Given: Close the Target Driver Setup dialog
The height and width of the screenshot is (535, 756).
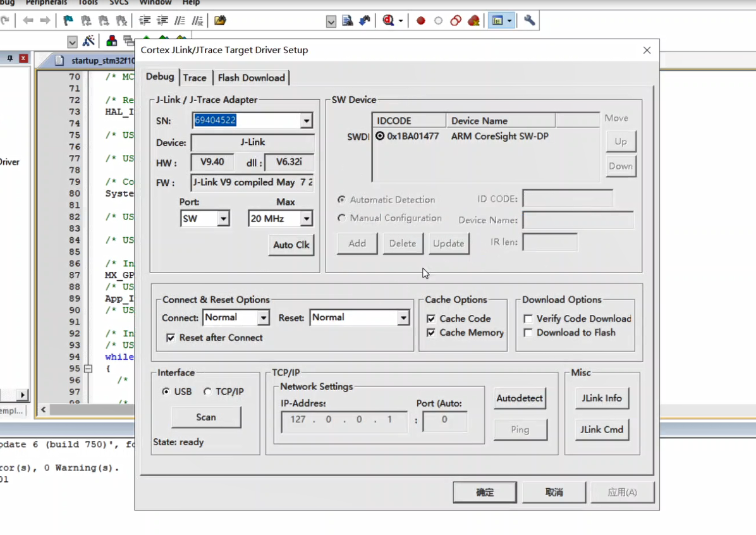Looking at the screenshot, I should [647, 50].
